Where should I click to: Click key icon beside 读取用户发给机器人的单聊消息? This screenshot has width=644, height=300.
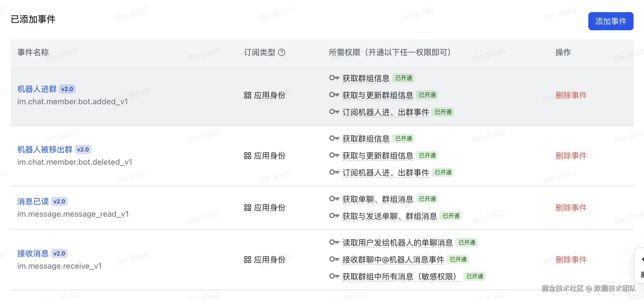coord(334,242)
